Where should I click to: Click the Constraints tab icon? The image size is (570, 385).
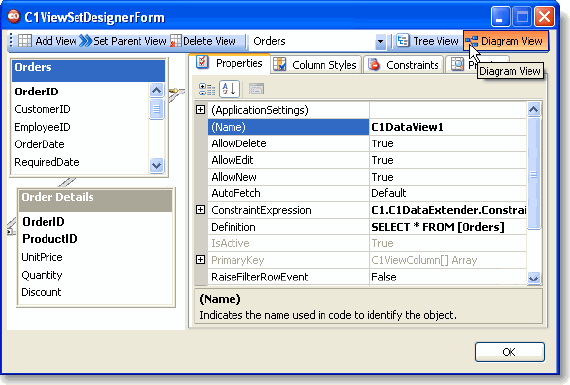point(374,65)
